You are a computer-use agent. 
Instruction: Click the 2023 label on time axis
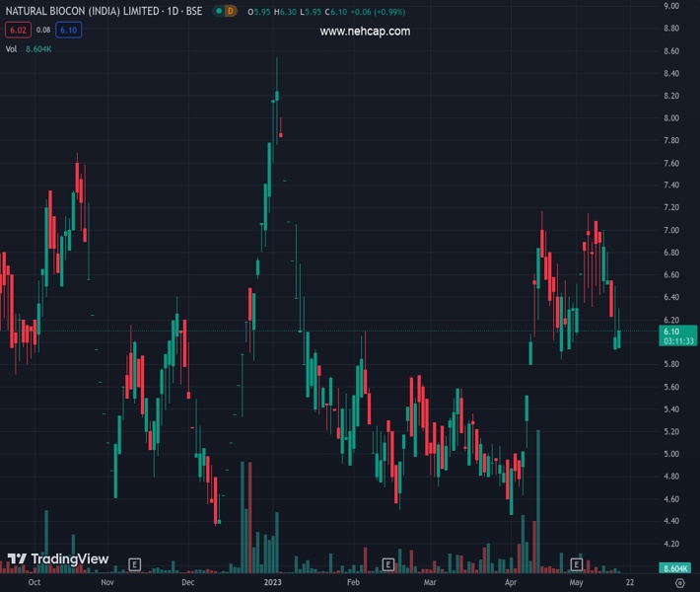click(x=273, y=583)
